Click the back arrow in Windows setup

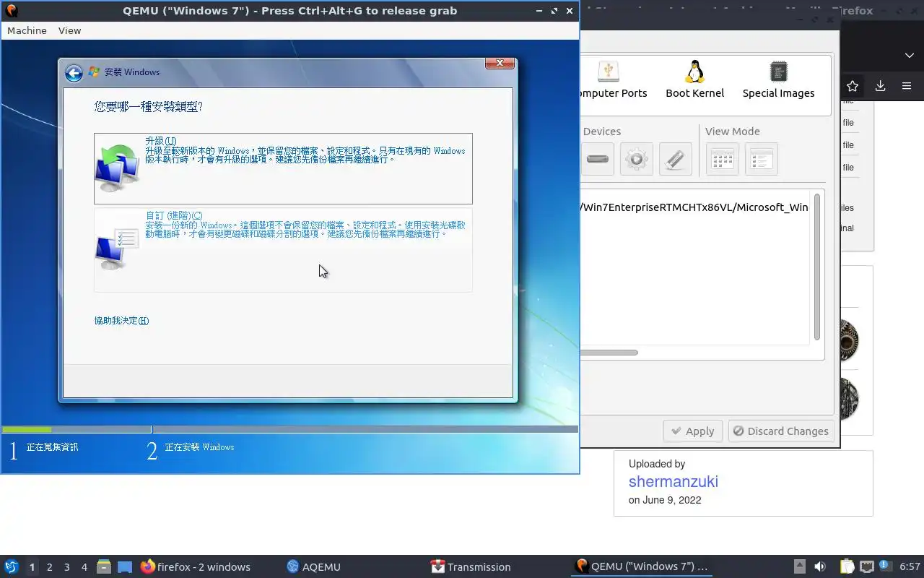click(x=74, y=72)
